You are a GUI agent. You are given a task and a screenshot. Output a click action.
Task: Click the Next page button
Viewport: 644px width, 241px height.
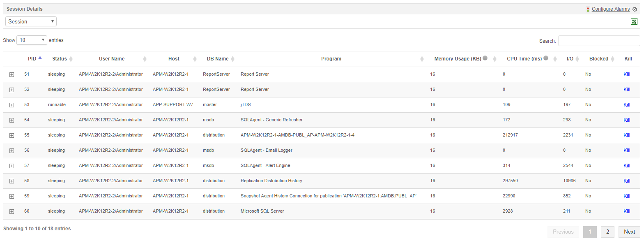(x=629, y=232)
